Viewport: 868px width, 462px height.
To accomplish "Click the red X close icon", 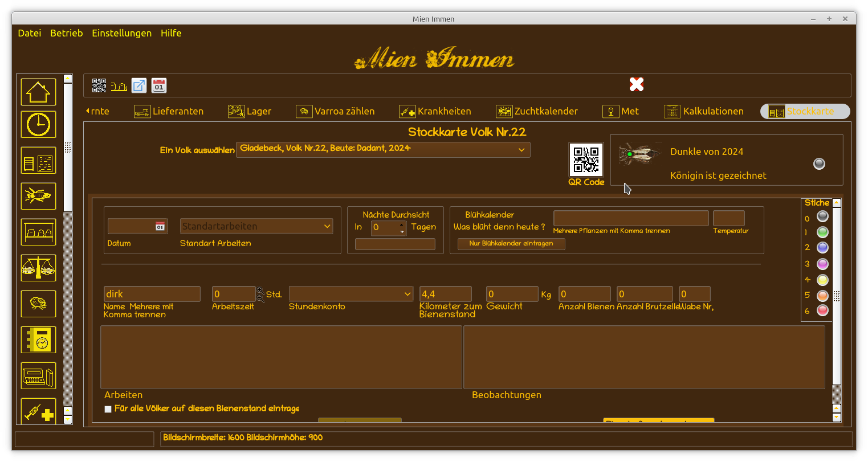I will click(x=636, y=85).
